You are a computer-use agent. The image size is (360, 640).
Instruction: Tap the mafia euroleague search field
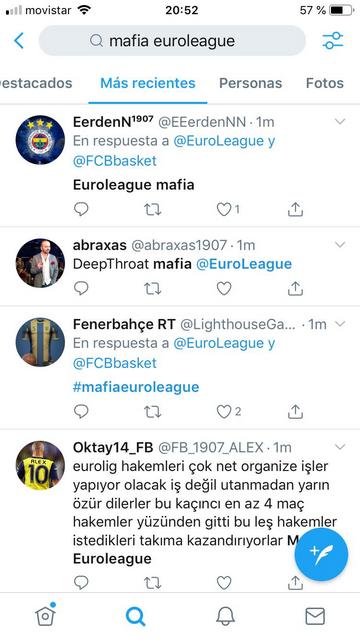pos(172,41)
